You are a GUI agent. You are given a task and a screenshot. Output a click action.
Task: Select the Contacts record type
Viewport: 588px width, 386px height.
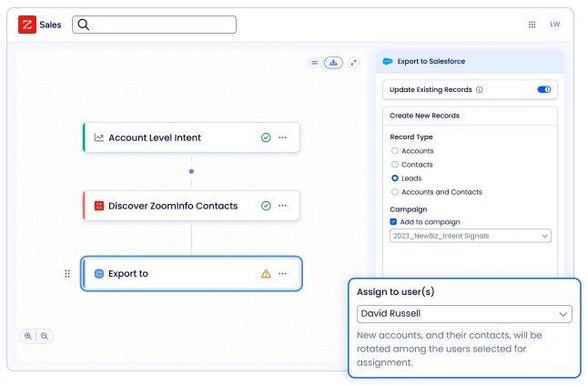394,165
